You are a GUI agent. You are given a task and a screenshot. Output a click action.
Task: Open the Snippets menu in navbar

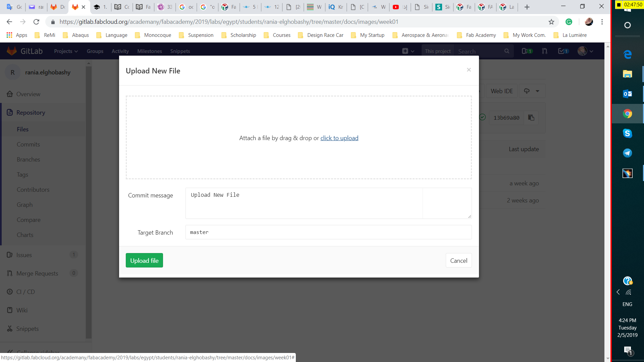[x=180, y=51]
